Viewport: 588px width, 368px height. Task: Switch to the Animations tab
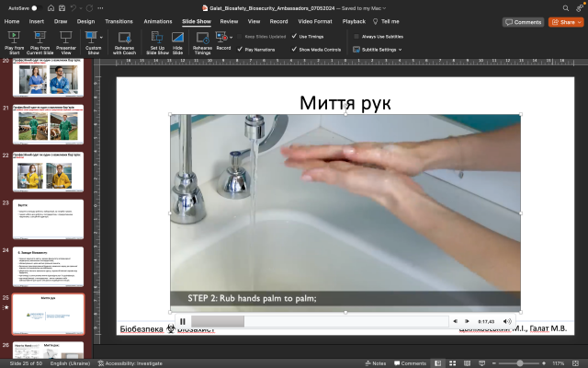[x=157, y=20]
